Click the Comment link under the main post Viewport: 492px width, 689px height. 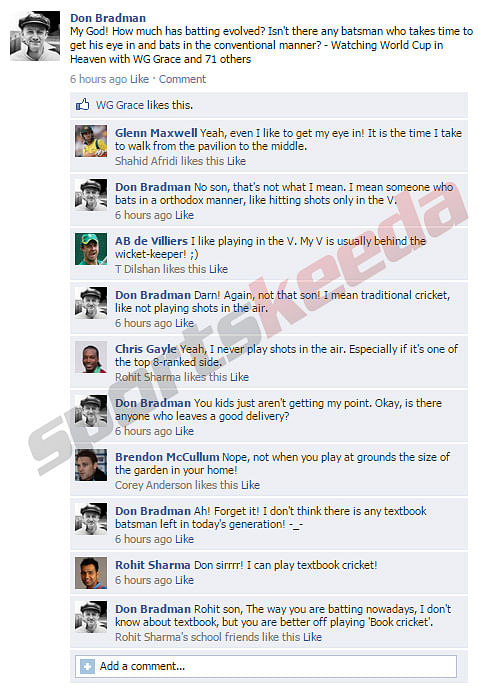[x=182, y=79]
